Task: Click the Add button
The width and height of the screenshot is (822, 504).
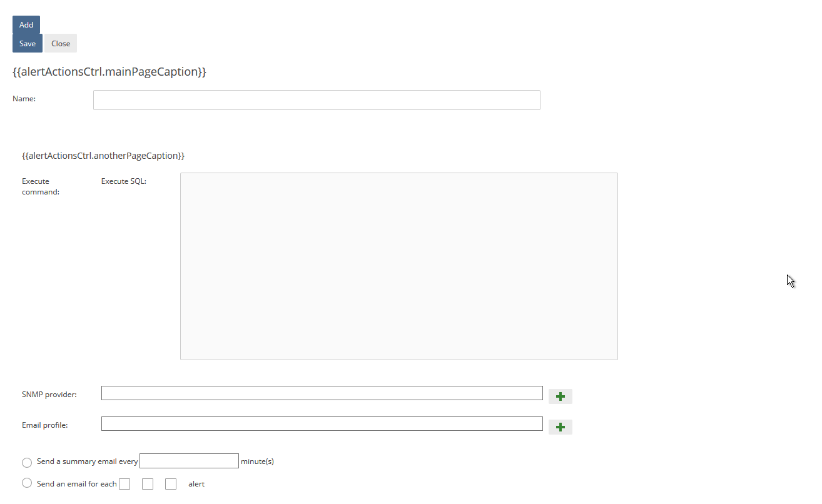Action: pyautogui.click(x=26, y=25)
